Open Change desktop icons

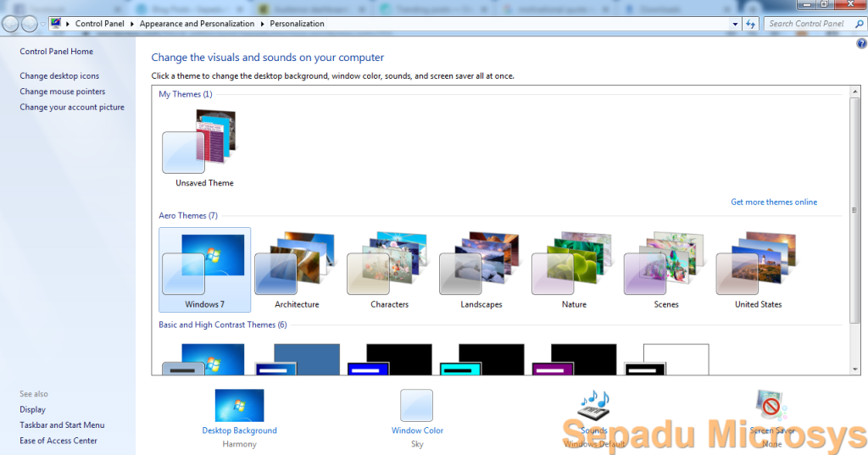(59, 76)
